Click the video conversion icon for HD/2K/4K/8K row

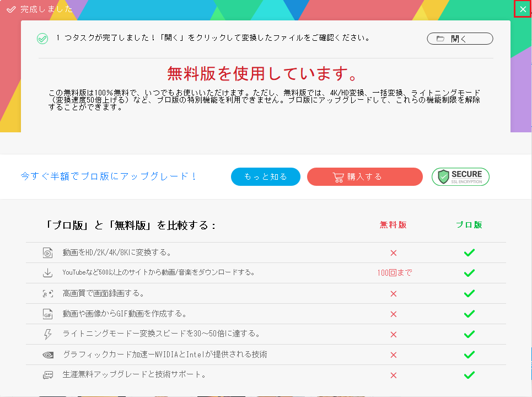(47, 253)
